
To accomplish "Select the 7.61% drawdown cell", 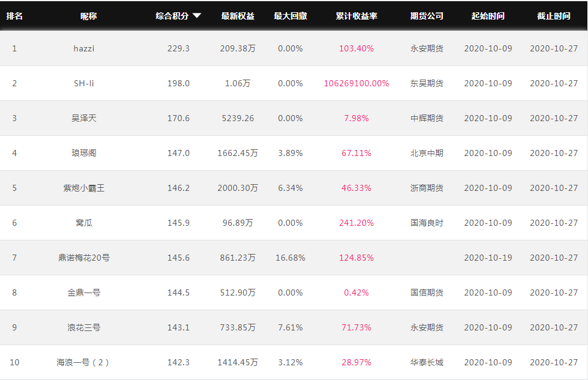I will pyautogui.click(x=290, y=327).
